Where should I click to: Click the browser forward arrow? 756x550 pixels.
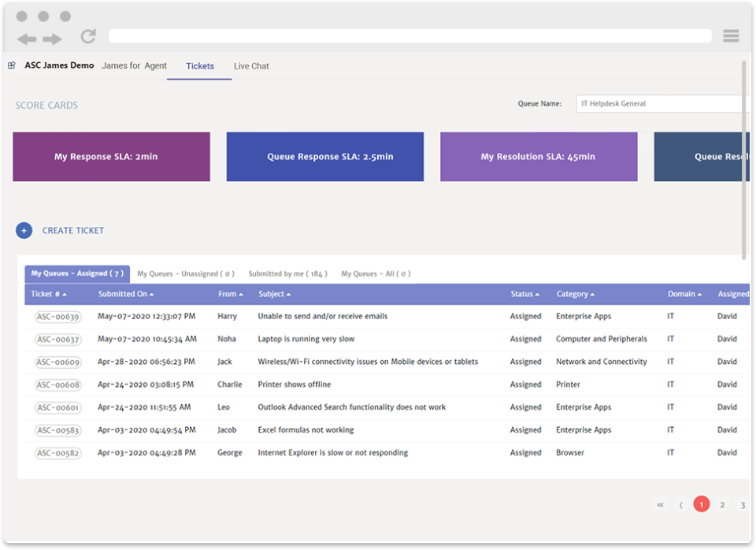(x=51, y=37)
